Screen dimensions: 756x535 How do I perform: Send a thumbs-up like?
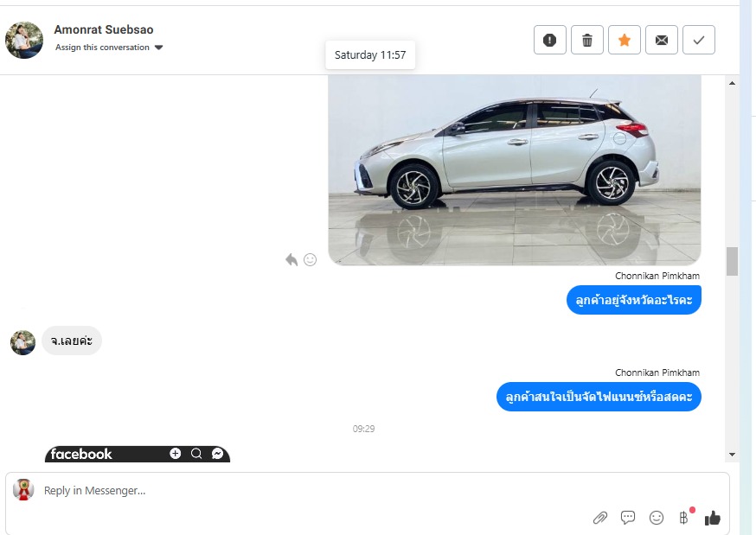712,518
